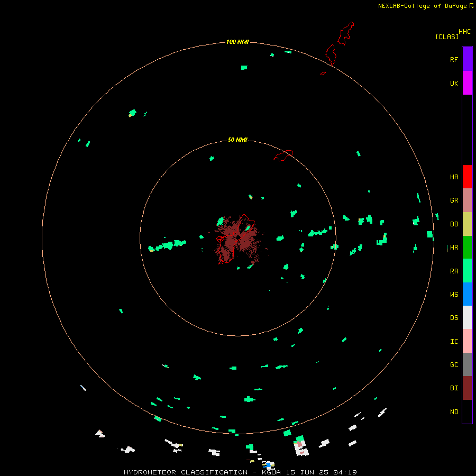Click the [CLAS] units label
Screen dimensions: 476x476
tap(447, 36)
